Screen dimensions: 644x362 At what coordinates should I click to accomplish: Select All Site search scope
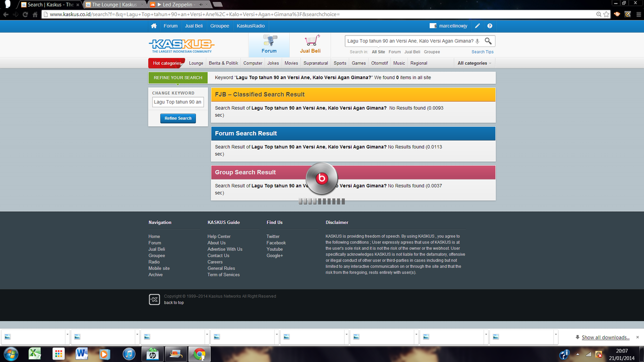378,52
